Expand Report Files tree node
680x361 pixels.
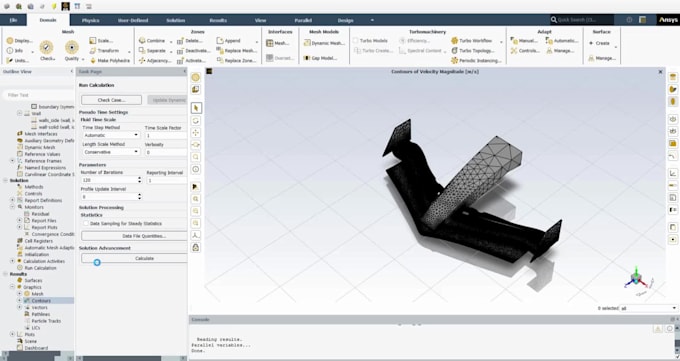pyautogui.click(x=20, y=220)
